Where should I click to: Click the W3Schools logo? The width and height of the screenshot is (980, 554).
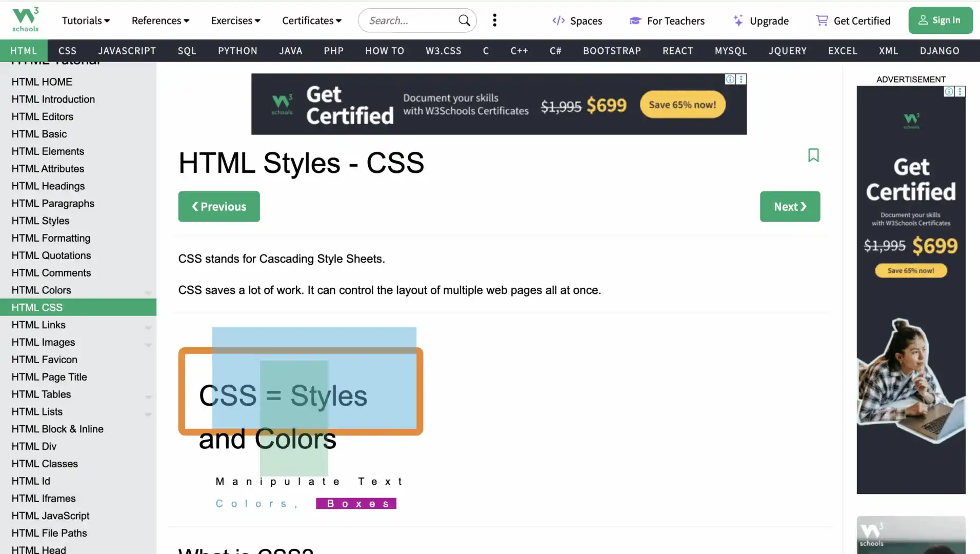pyautogui.click(x=26, y=20)
